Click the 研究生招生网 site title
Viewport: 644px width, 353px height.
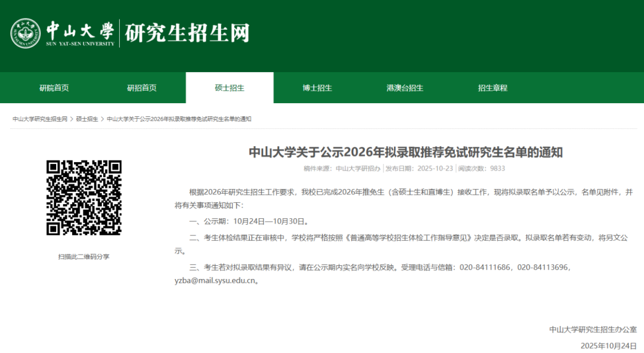point(187,33)
